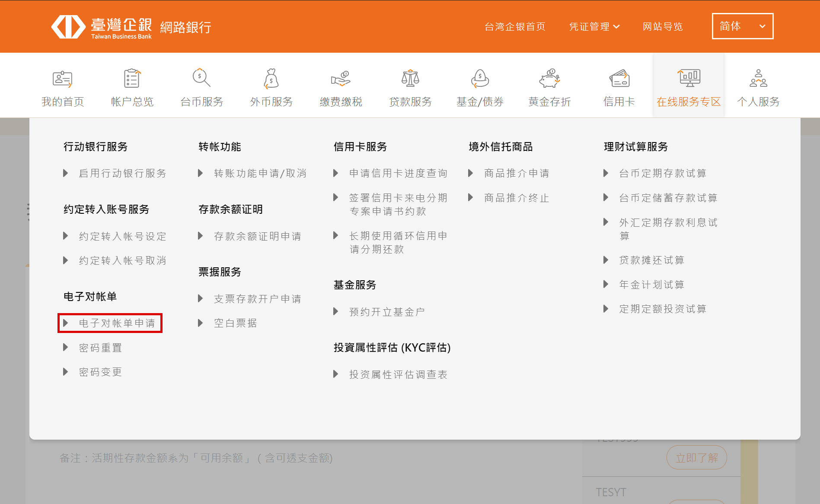Expand the 凭证管理 dropdown menu

coord(594,27)
